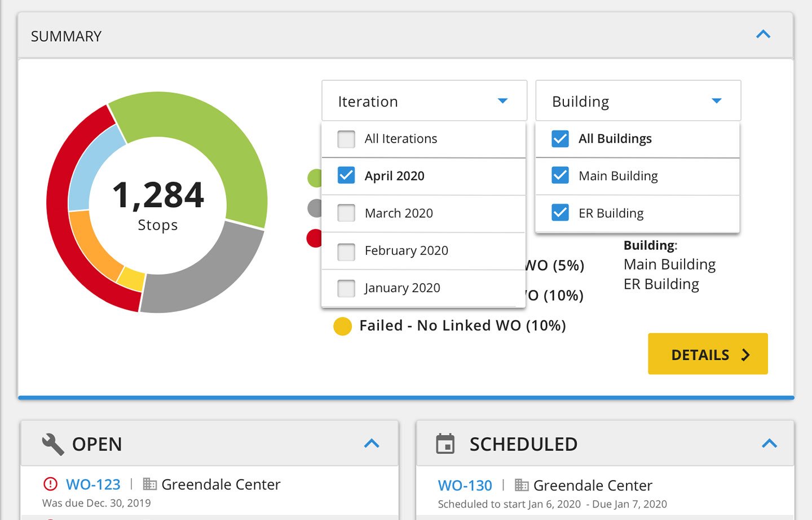Click the building icon next to WO-123
Image resolution: width=812 pixels, height=520 pixels.
coord(149,484)
